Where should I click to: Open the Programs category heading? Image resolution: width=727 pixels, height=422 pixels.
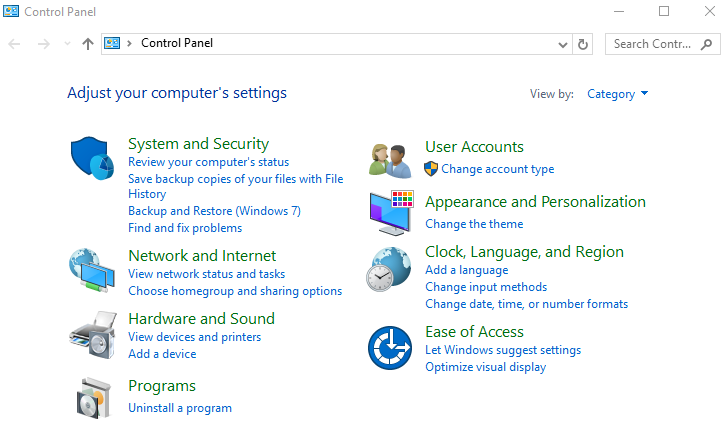pyautogui.click(x=162, y=386)
